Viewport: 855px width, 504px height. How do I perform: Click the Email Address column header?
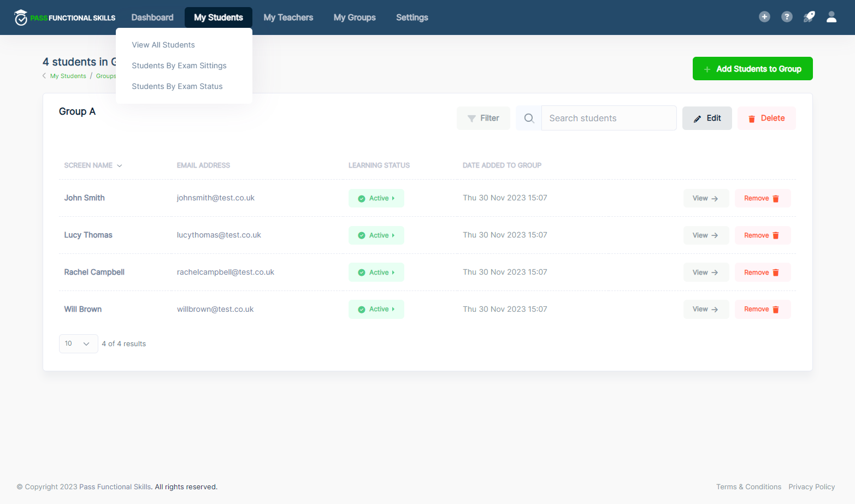point(203,165)
